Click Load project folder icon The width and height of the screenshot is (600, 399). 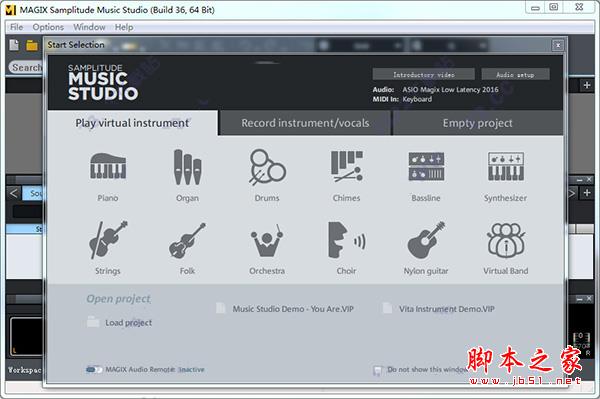(93, 322)
